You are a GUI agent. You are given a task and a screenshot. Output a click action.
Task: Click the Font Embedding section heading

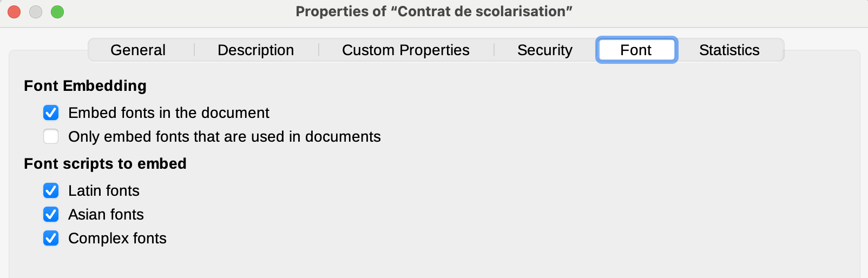86,85
